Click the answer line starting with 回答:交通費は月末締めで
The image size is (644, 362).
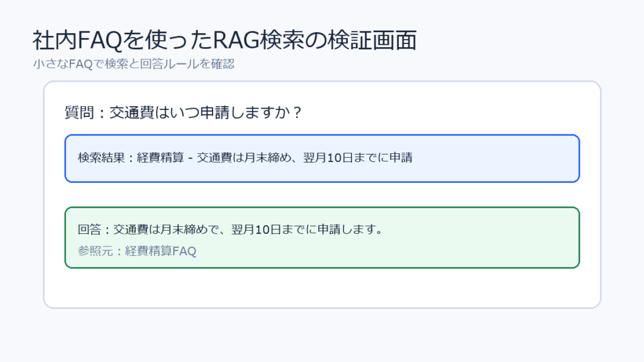230,229
